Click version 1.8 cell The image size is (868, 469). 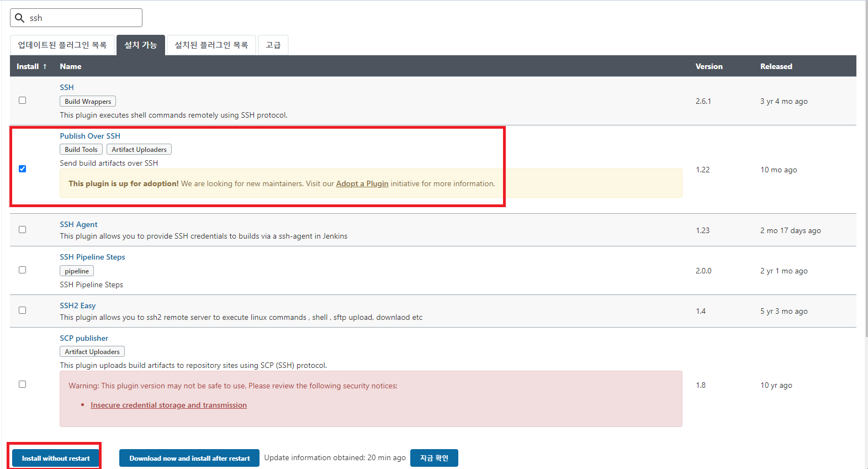point(701,385)
